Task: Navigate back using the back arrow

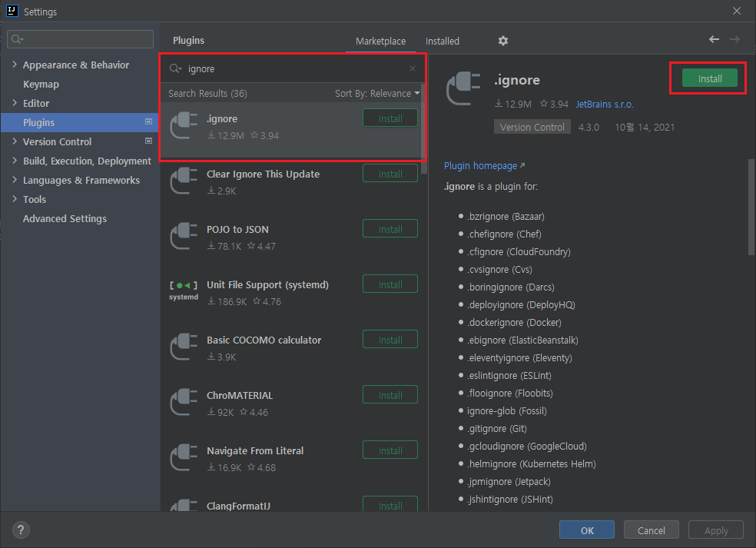Action: coord(713,39)
